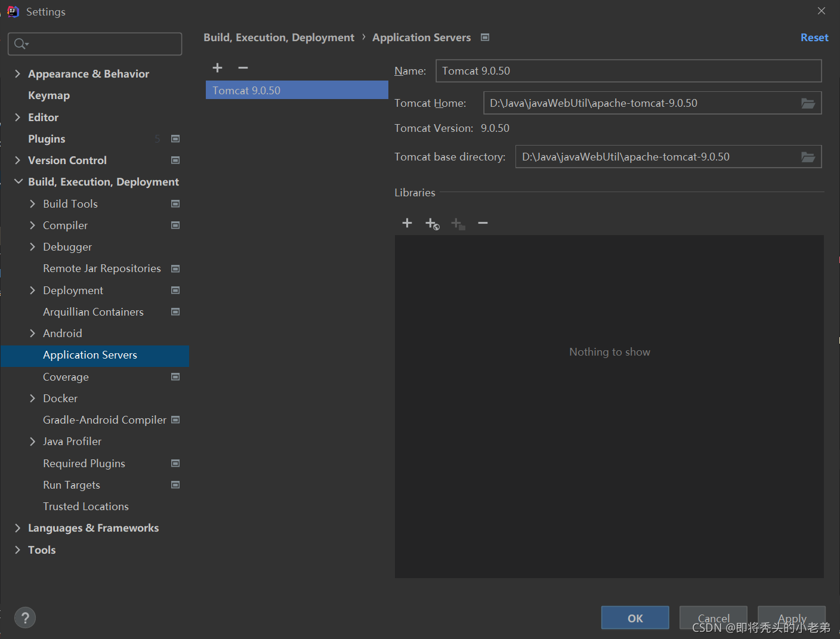Expand the Build Tools node
840x639 pixels.
pos(32,204)
